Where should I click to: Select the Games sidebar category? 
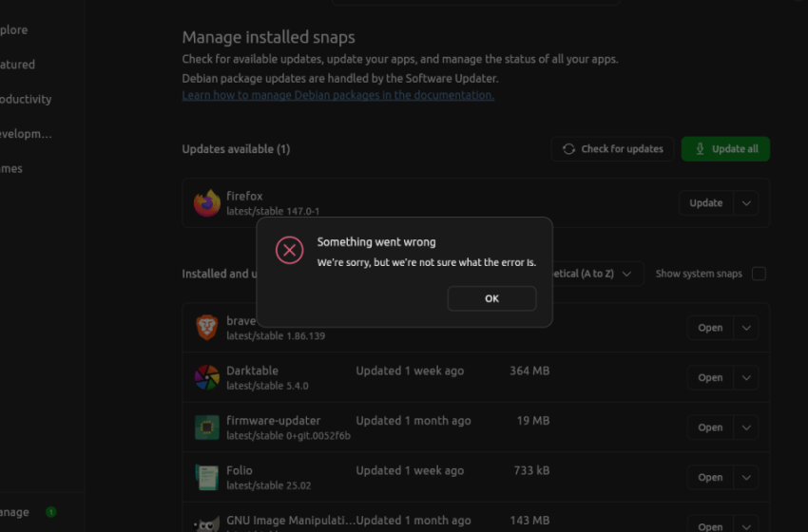tap(11, 168)
